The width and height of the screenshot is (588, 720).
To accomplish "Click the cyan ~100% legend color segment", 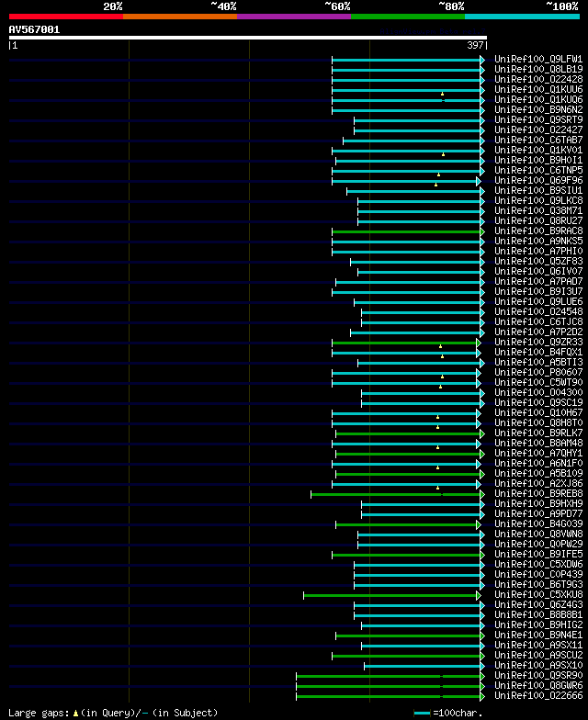I will click(522, 17).
